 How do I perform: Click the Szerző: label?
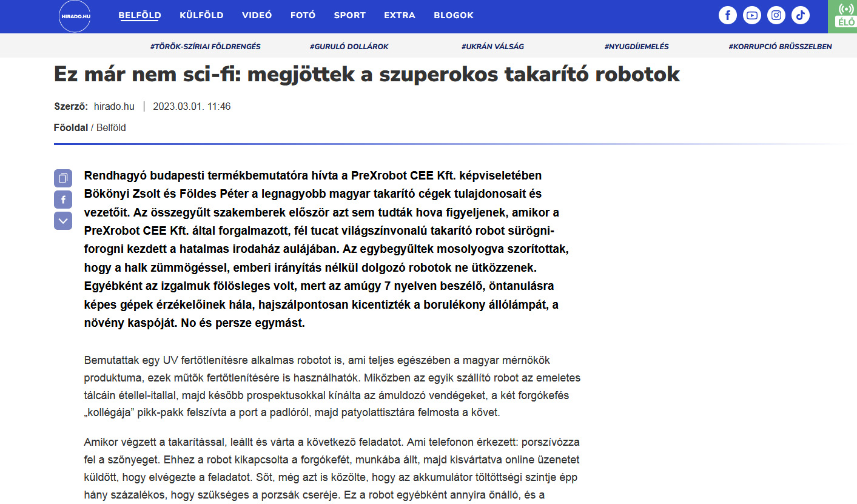pos(71,106)
